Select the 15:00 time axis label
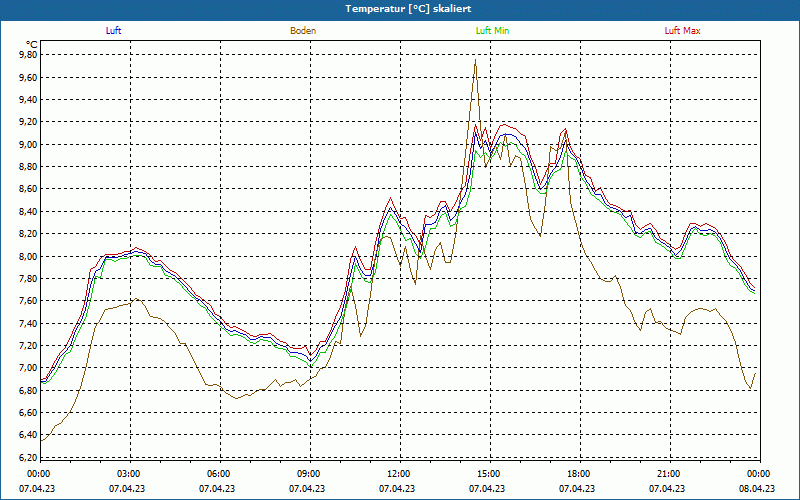800x500 pixels. coord(488,474)
